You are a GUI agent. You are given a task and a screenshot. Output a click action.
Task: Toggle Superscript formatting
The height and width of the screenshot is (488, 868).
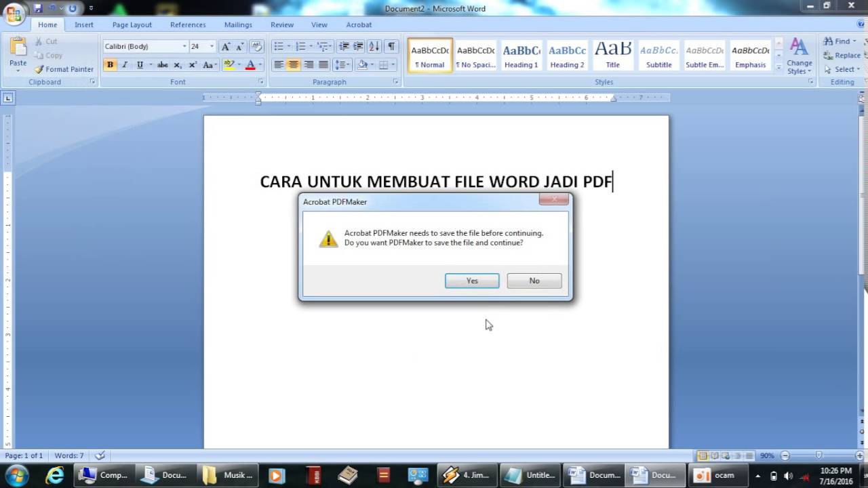pyautogui.click(x=193, y=65)
